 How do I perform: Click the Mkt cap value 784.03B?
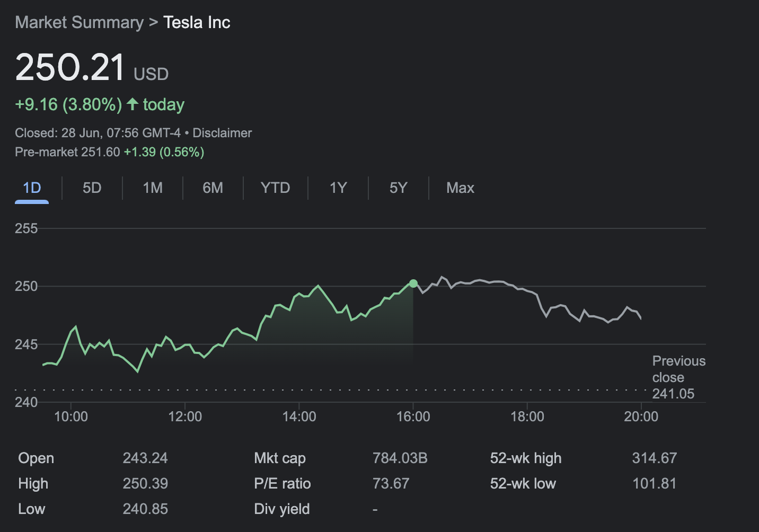tap(400, 458)
